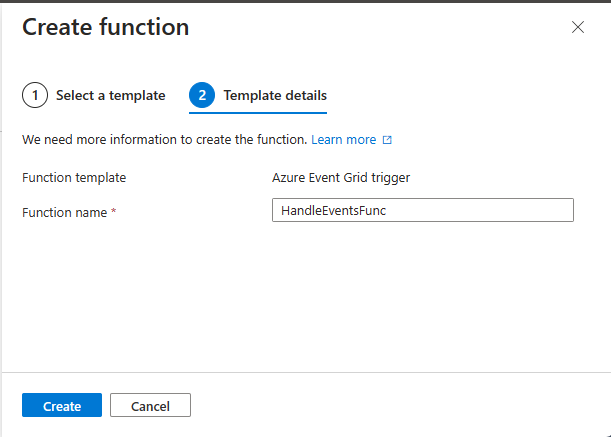611x437 pixels.
Task: Click the 'We need more information' description text
Action: click(165, 140)
